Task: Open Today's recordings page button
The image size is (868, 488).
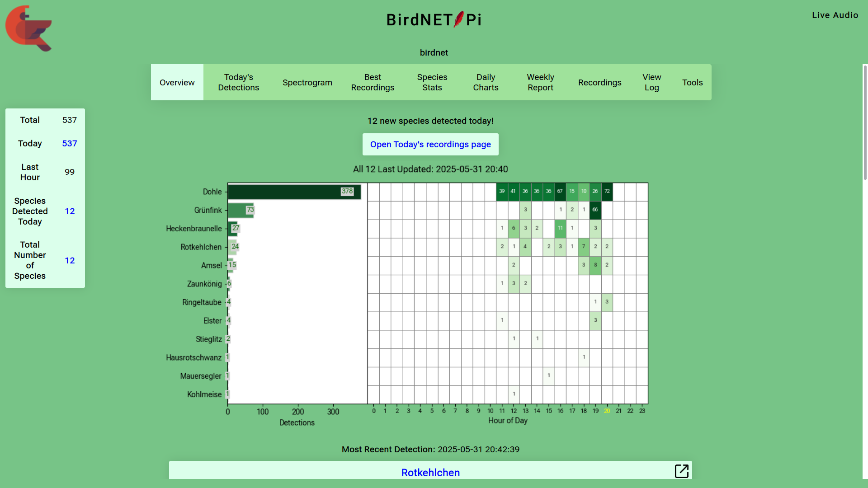Action: tap(430, 144)
